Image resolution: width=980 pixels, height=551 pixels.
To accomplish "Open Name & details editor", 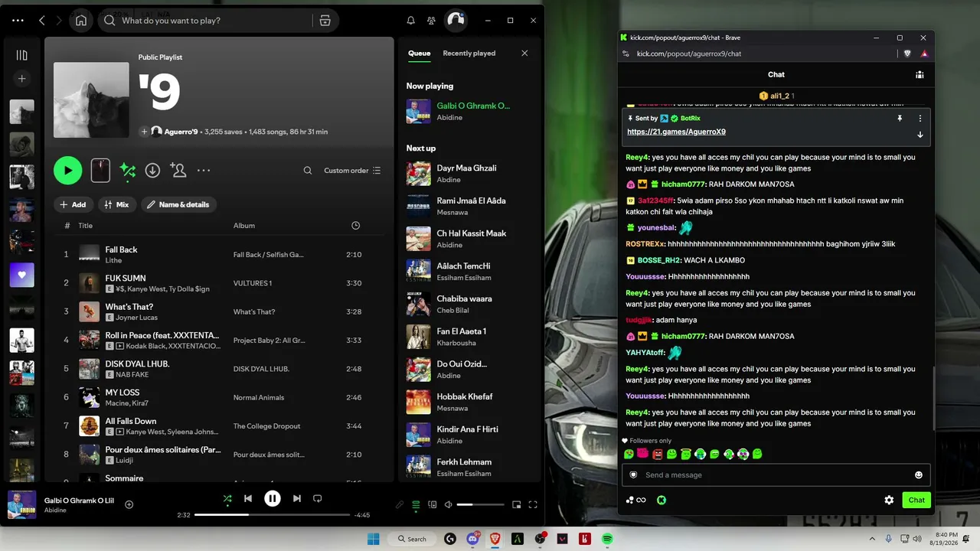I will click(178, 204).
